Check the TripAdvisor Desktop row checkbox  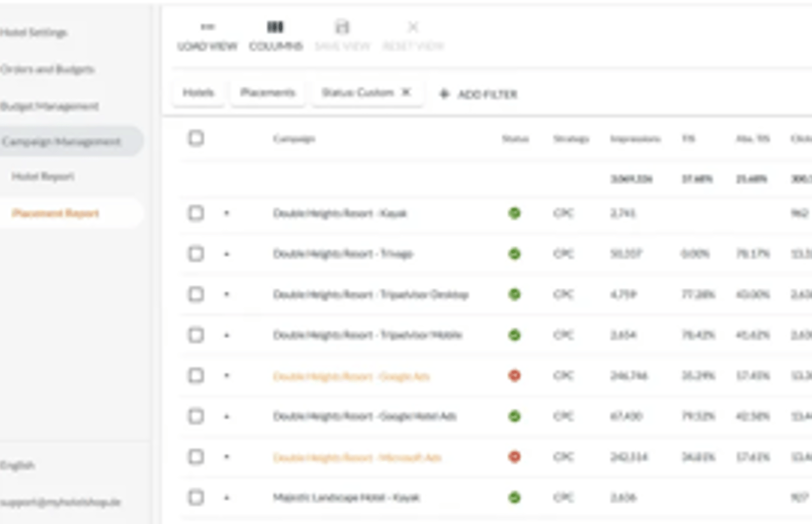pos(196,294)
